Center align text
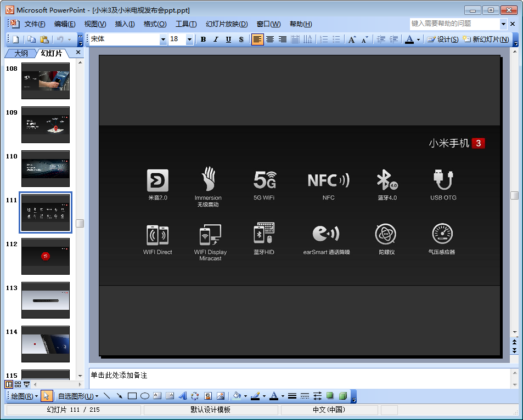The height and width of the screenshot is (420, 523). point(270,39)
